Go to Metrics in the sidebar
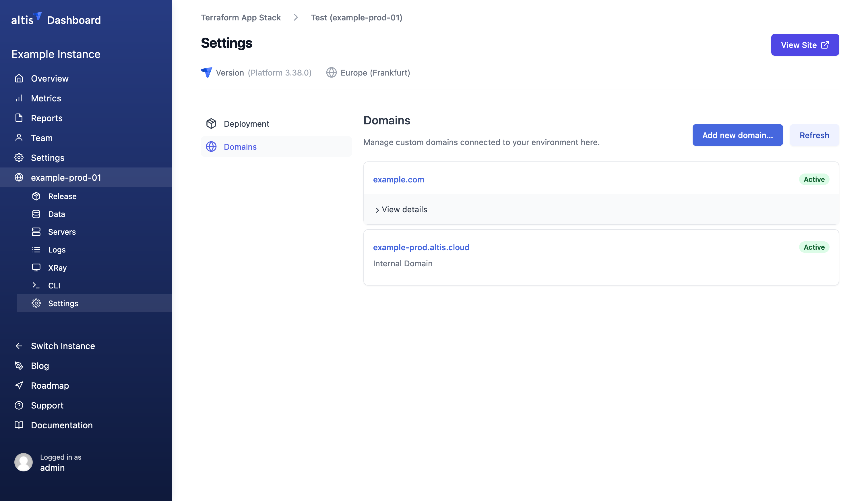This screenshot has width=868, height=501. [86, 99]
